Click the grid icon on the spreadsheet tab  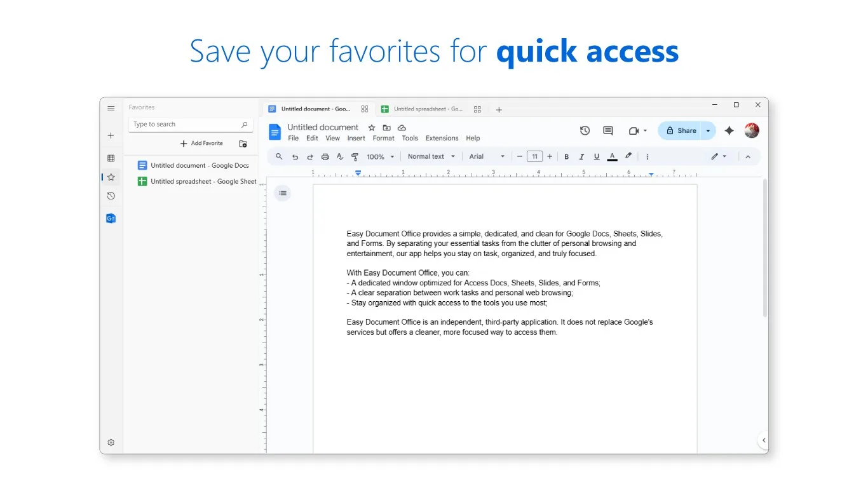[478, 109]
